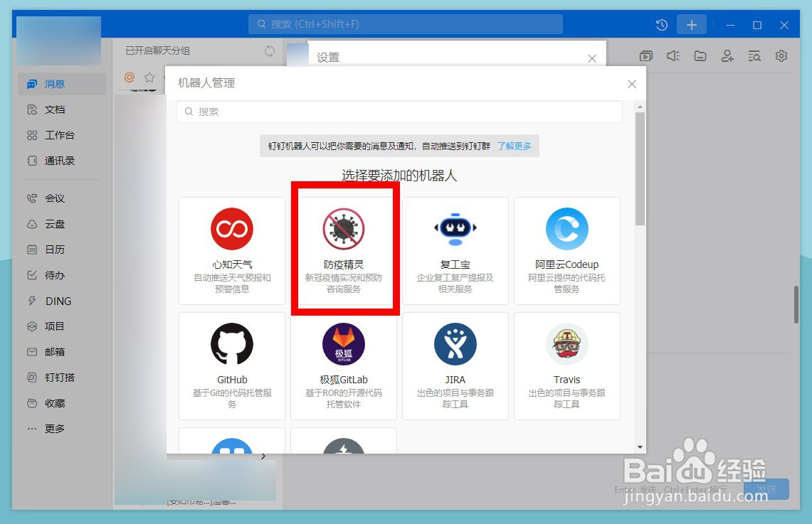Screen dimensions: 812x524
Task: Select the 心知天气 weather robot
Action: [x=232, y=251]
